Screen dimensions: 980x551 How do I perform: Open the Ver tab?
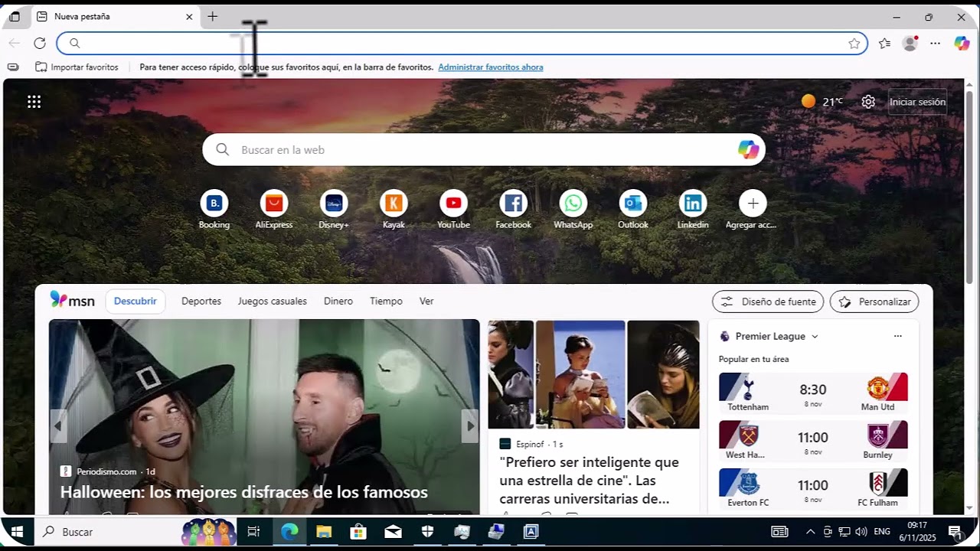pyautogui.click(x=426, y=302)
